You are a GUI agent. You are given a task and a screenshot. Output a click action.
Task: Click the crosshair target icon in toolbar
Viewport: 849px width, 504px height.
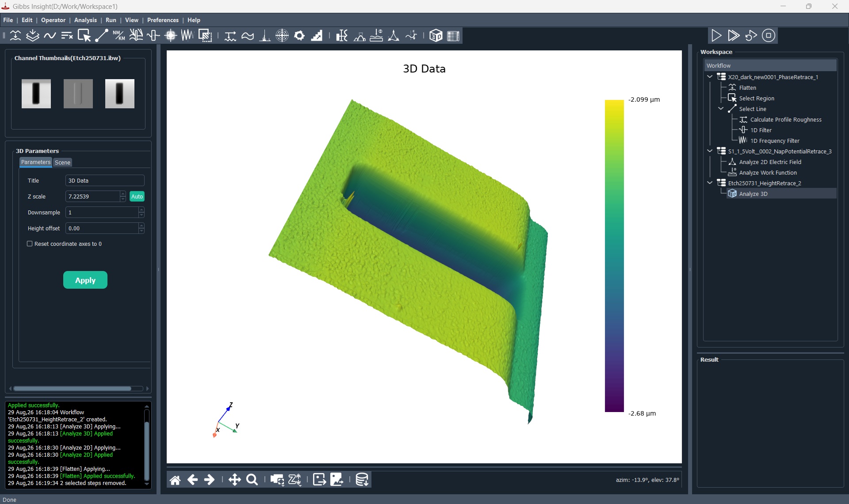click(x=282, y=36)
